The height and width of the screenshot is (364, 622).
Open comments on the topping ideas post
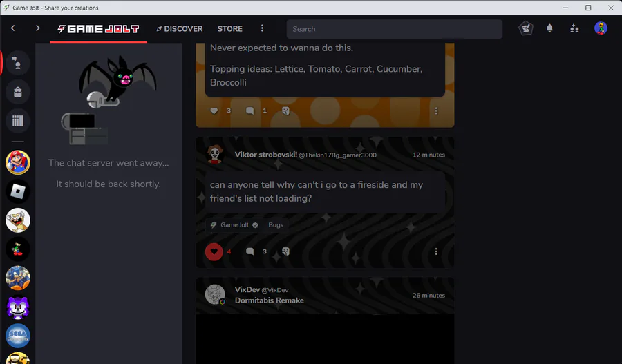250,111
